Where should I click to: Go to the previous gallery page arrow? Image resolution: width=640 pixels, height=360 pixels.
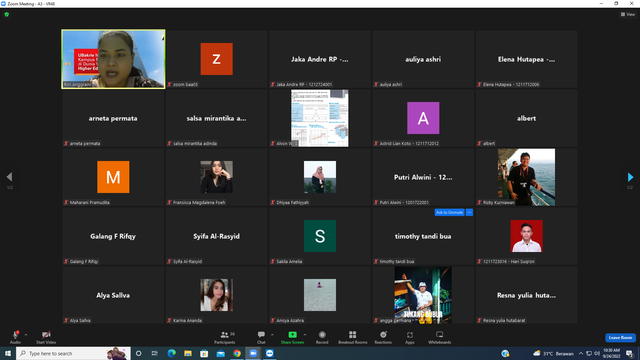9,177
